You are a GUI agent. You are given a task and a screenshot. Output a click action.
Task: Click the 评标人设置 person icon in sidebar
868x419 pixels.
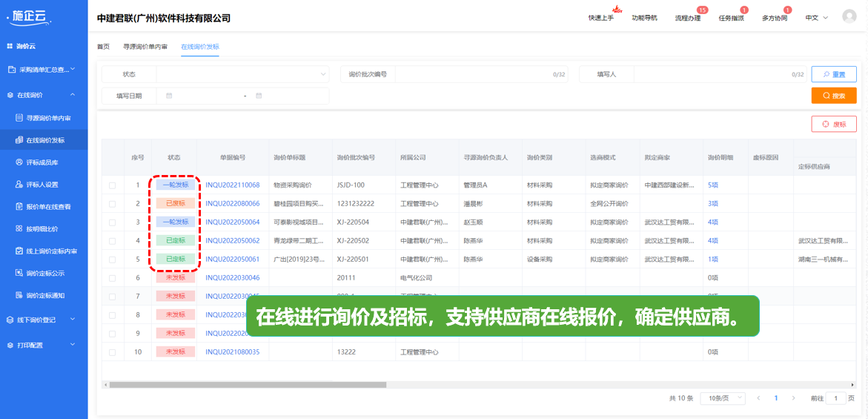click(19, 185)
